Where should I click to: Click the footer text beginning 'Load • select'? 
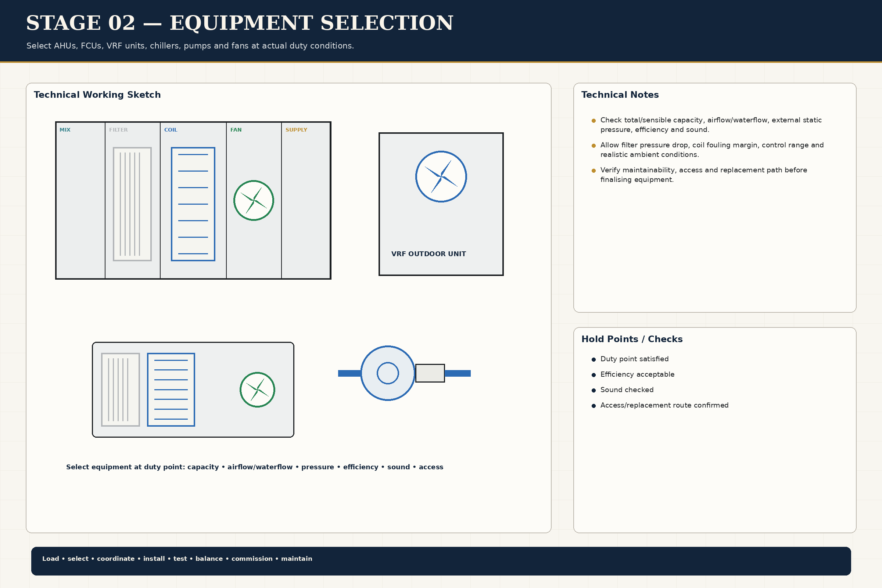pyautogui.click(x=177, y=559)
